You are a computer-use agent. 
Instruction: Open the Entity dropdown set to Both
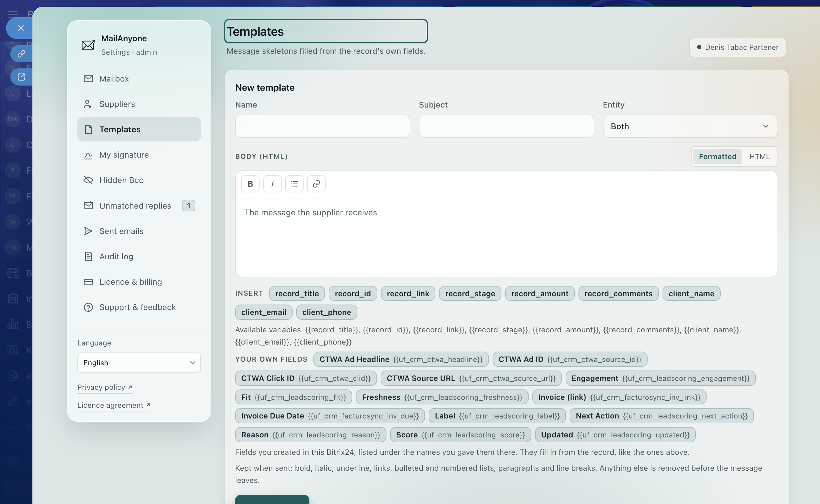690,126
